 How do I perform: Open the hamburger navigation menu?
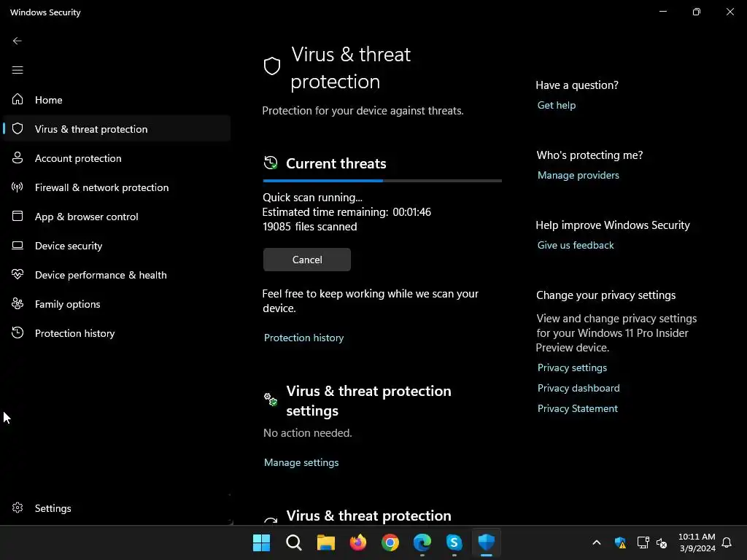click(x=18, y=71)
